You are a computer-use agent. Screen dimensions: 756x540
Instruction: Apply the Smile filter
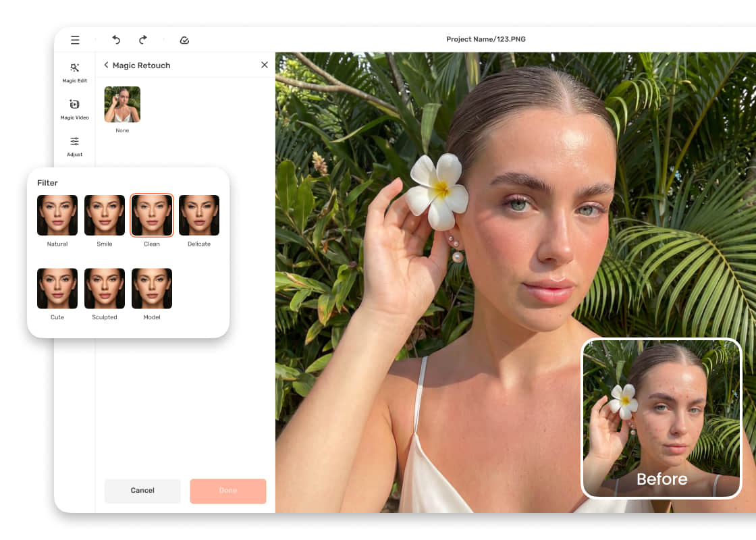(105, 215)
